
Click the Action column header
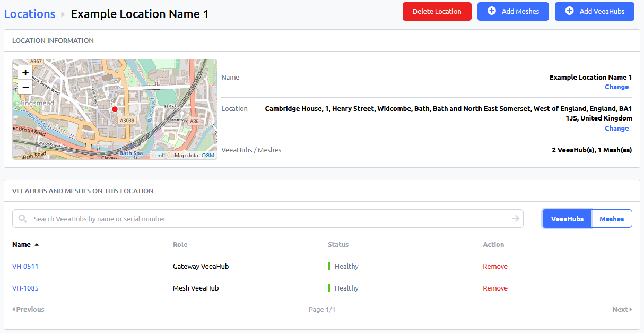click(x=493, y=245)
